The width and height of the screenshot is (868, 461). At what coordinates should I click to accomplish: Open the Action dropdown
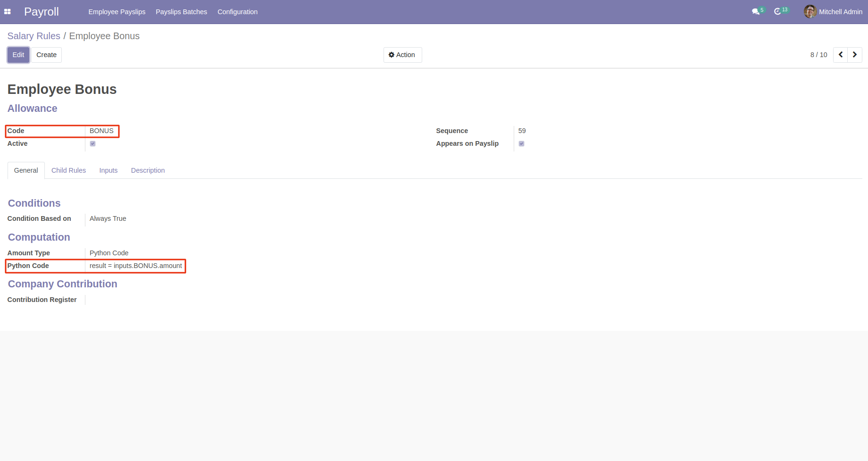pos(402,55)
